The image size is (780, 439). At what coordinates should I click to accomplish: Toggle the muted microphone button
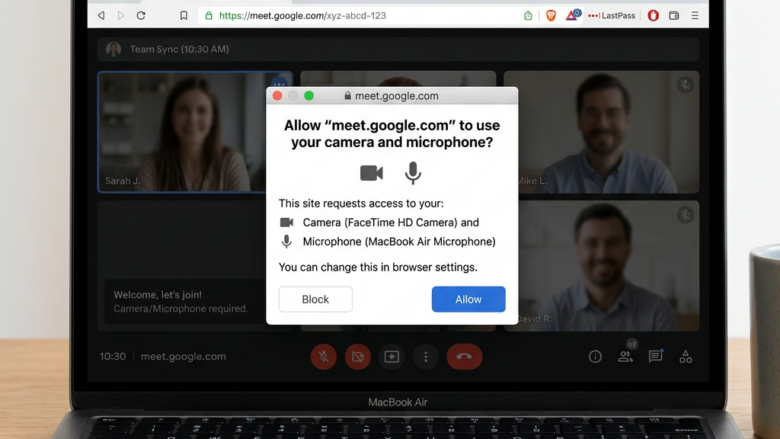pyautogui.click(x=323, y=356)
